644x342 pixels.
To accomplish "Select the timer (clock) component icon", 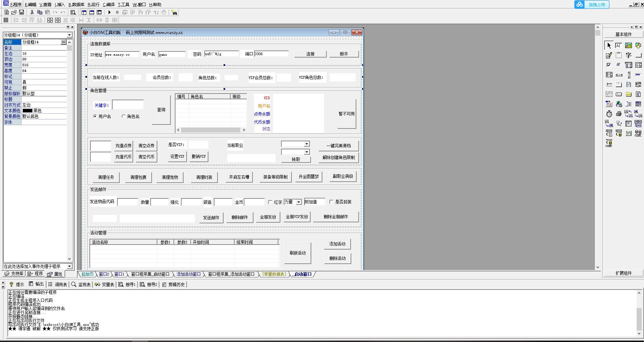I will [x=609, y=114].
